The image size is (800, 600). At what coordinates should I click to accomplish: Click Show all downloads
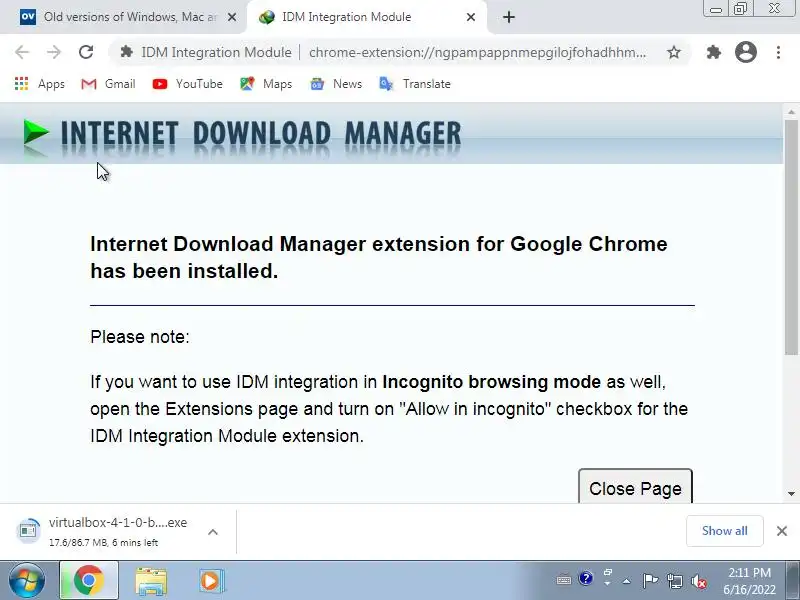724,531
